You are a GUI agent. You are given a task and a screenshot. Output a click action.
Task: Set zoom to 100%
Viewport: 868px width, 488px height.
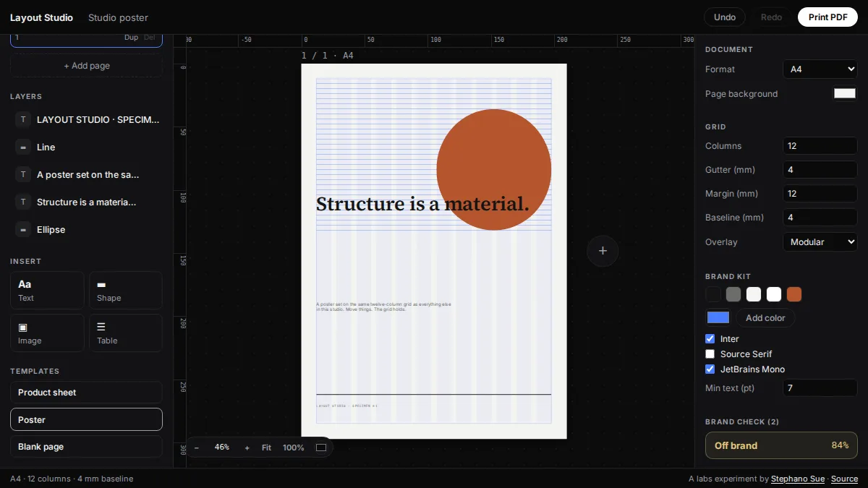[x=293, y=448]
